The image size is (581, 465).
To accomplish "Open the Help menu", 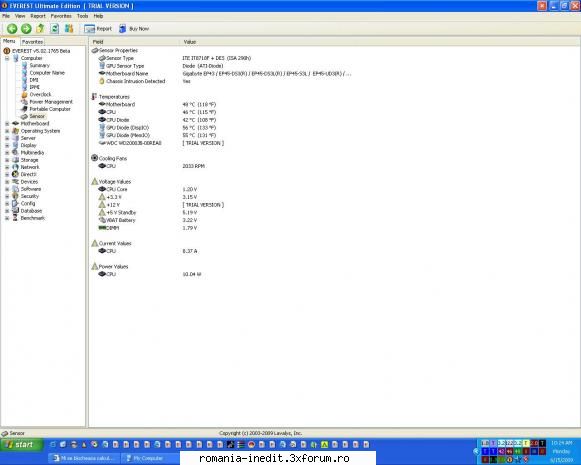I will (98, 16).
